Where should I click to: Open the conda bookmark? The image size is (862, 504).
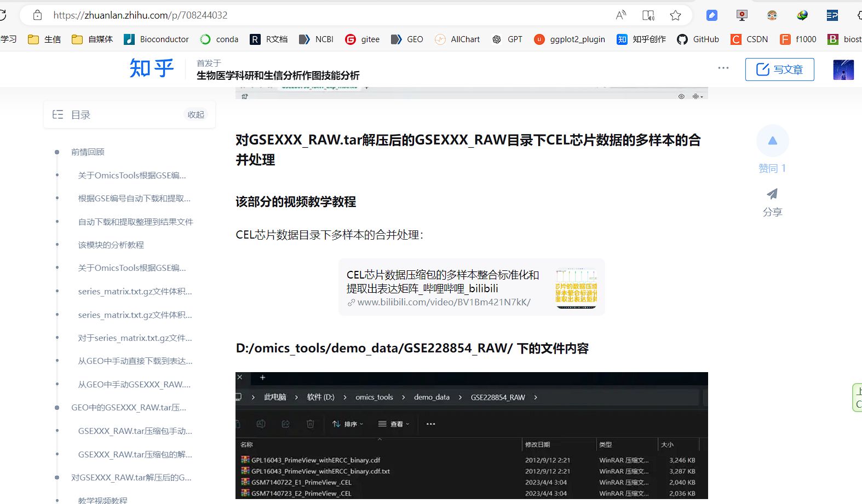pos(219,39)
